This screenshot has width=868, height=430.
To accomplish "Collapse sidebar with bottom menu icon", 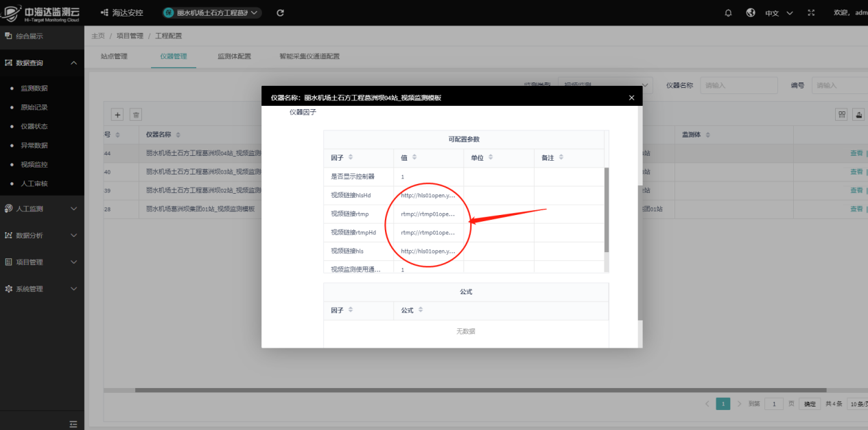I will coord(73,424).
